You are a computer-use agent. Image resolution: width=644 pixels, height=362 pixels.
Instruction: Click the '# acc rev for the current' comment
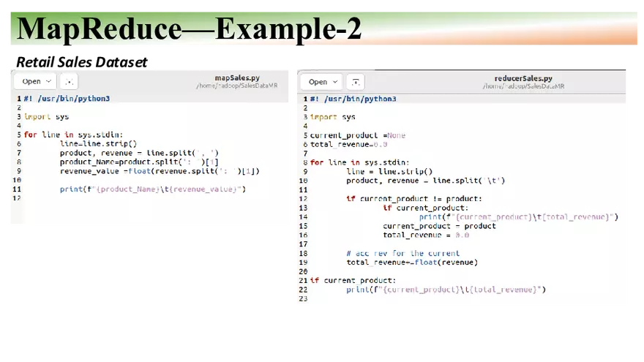pyautogui.click(x=403, y=253)
